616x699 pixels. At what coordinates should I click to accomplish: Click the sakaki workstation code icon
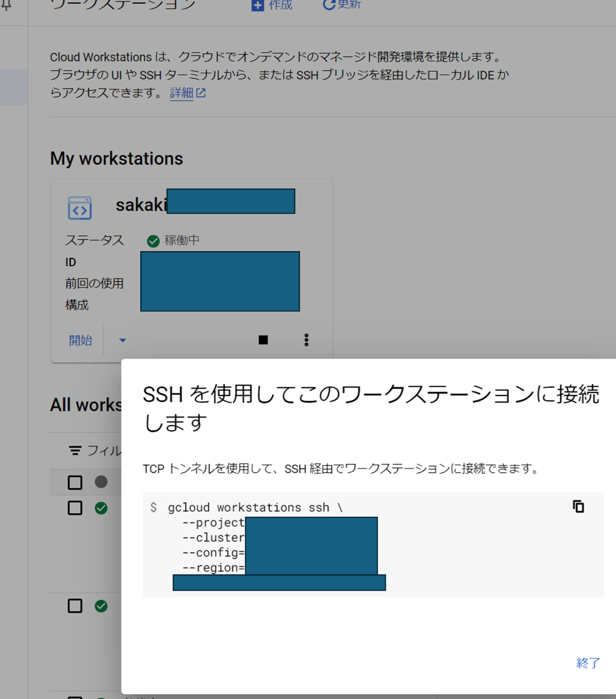80,208
